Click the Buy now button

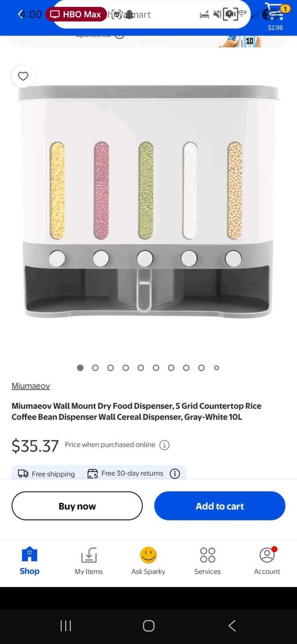coord(77,506)
